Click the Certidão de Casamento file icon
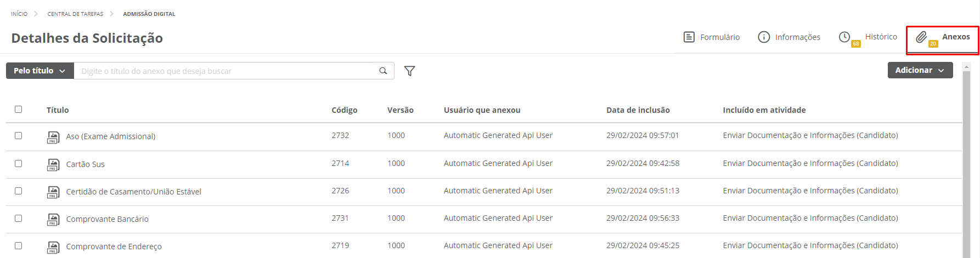 (53, 192)
